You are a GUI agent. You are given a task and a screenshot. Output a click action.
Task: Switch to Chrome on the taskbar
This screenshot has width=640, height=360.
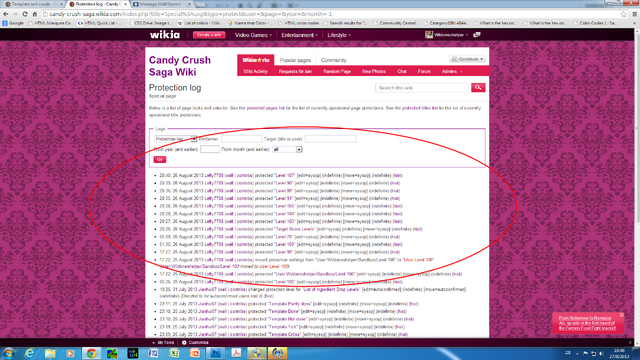[91, 353]
